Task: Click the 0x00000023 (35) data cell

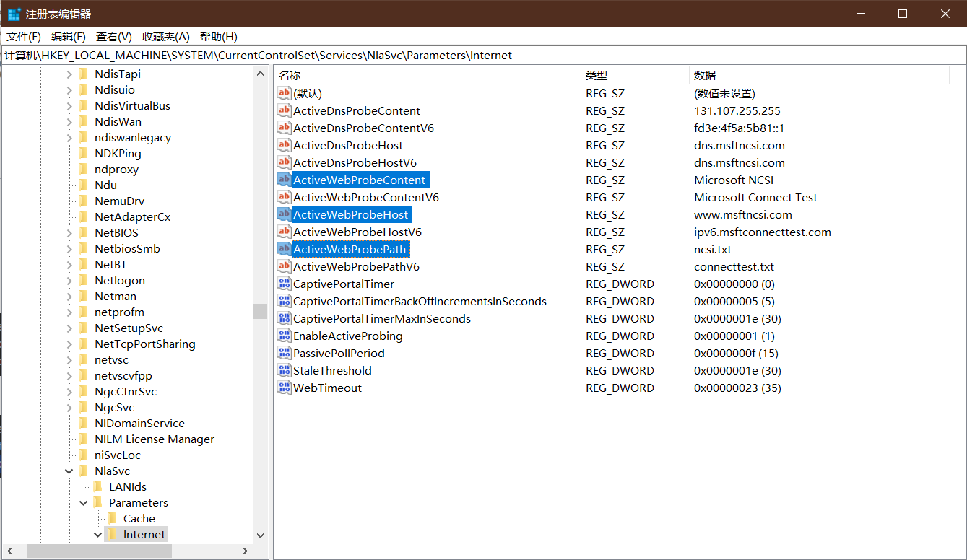Action: 737,388
